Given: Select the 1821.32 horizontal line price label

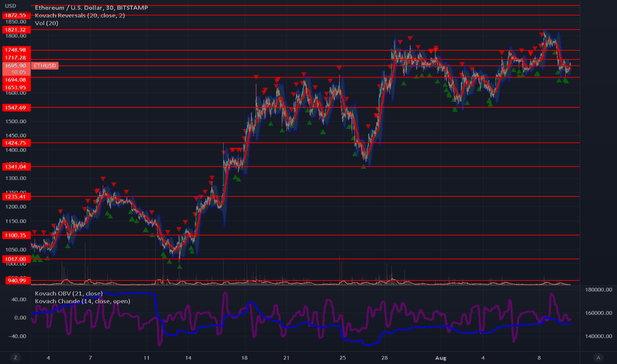Looking at the screenshot, I should pyautogui.click(x=16, y=30).
